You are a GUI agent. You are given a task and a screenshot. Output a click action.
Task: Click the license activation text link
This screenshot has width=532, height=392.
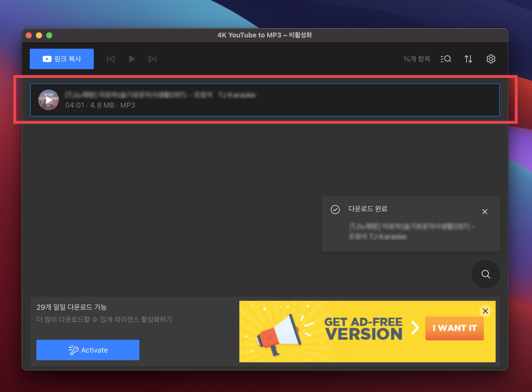104,319
